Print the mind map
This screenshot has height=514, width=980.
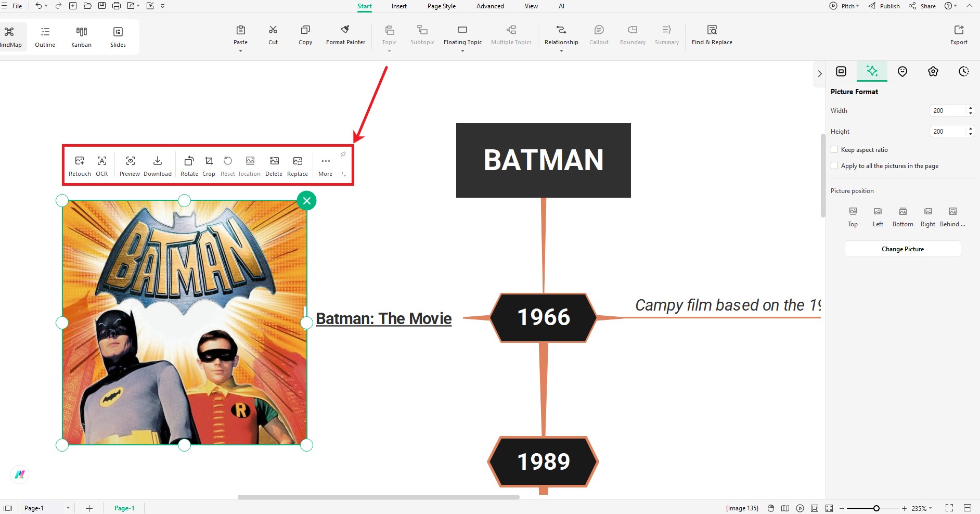(x=117, y=6)
